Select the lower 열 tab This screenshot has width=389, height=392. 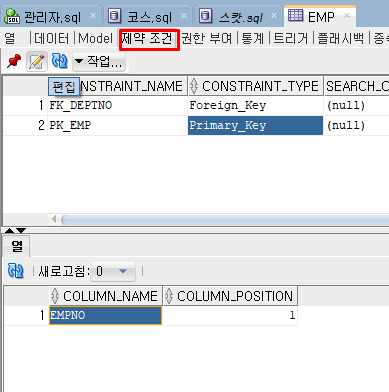(x=17, y=246)
